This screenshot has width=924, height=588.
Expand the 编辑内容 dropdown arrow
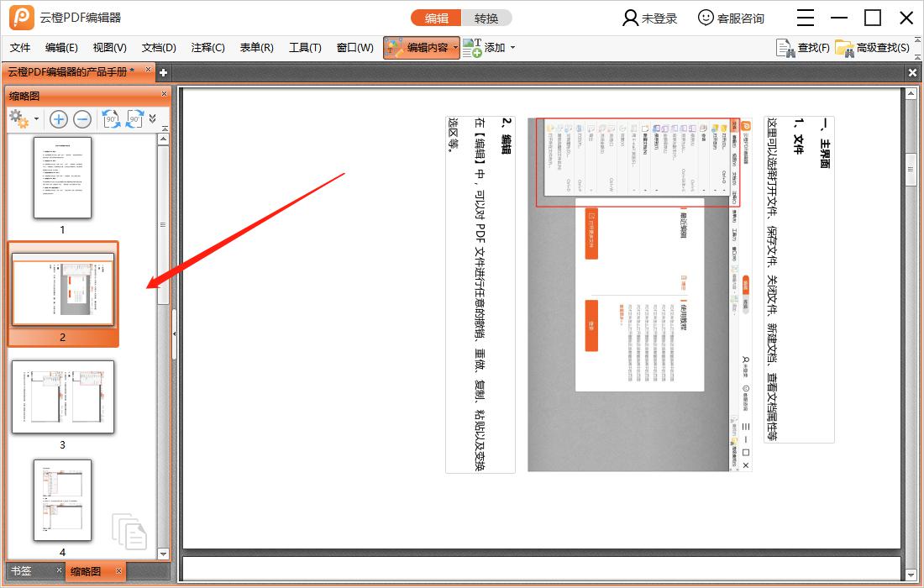tap(455, 48)
